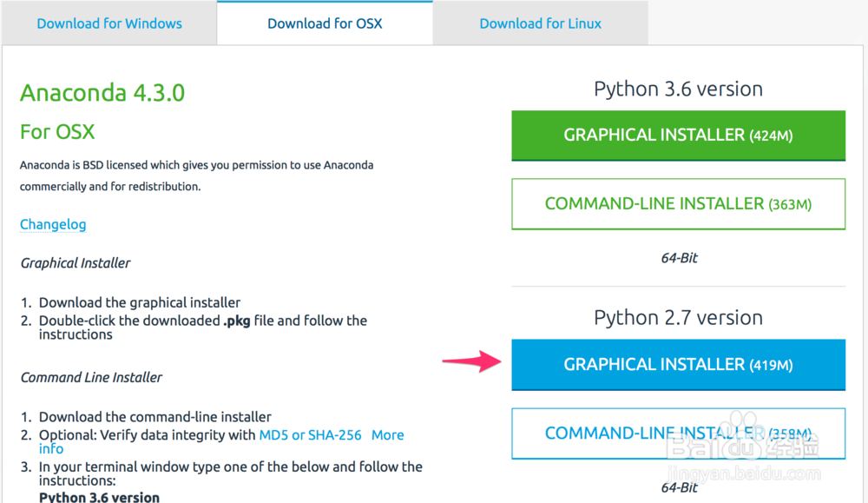Open the MD5 or SHA-256 link
The width and height of the screenshot is (868, 503).
(x=310, y=435)
